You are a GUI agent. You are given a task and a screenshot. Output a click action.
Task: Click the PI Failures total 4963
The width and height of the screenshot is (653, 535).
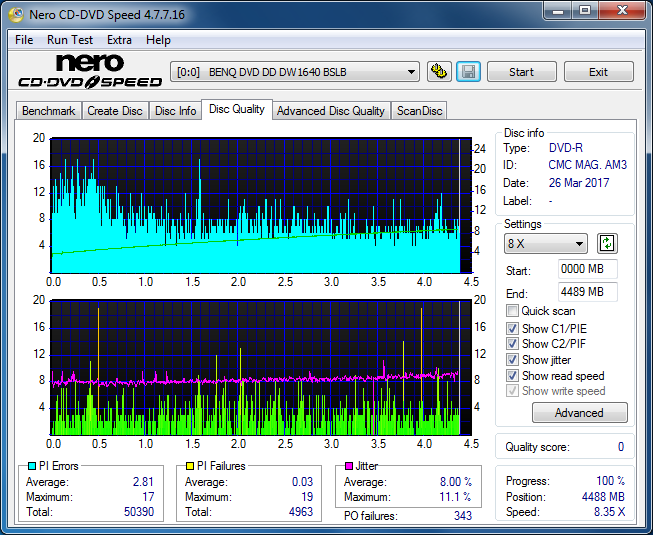301,512
